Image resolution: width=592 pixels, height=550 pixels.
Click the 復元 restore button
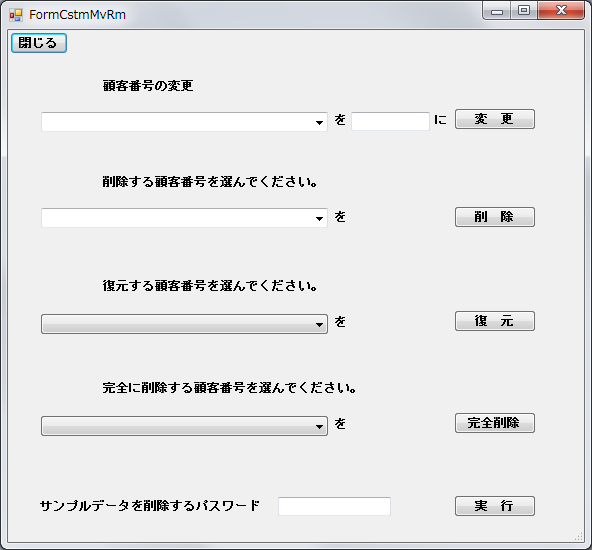[495, 321]
